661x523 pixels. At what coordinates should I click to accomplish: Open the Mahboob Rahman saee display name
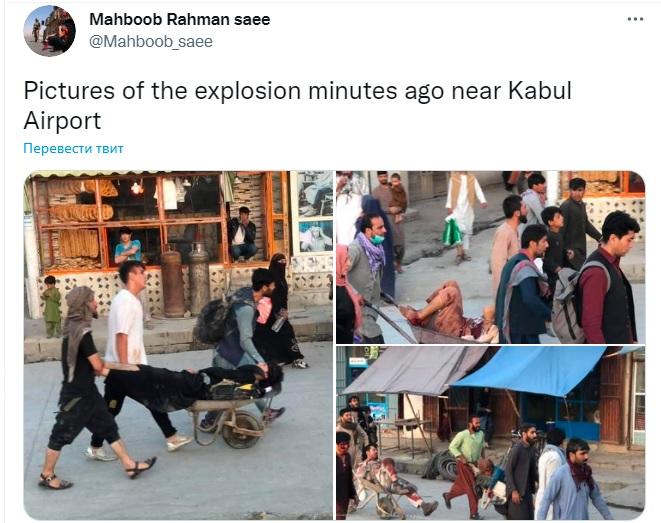point(180,19)
